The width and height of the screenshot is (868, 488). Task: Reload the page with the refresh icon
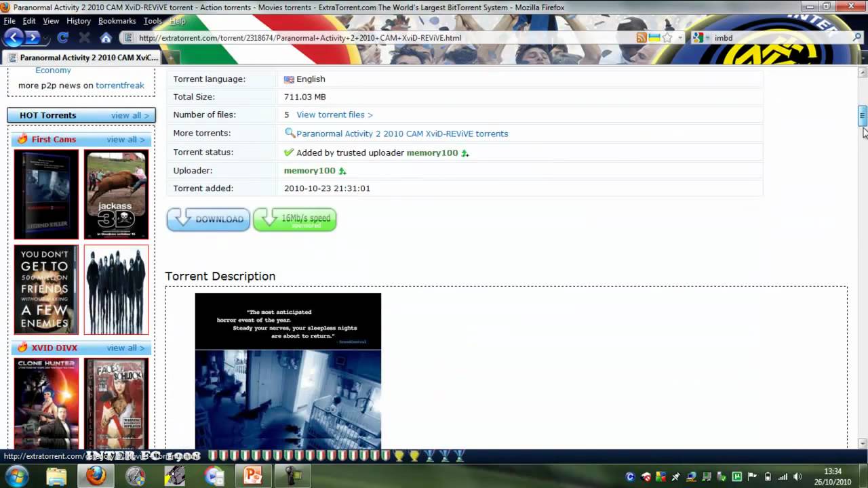[x=63, y=38]
